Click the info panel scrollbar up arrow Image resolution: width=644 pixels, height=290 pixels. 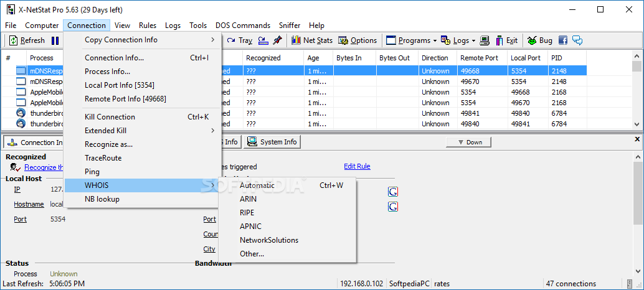(637, 156)
